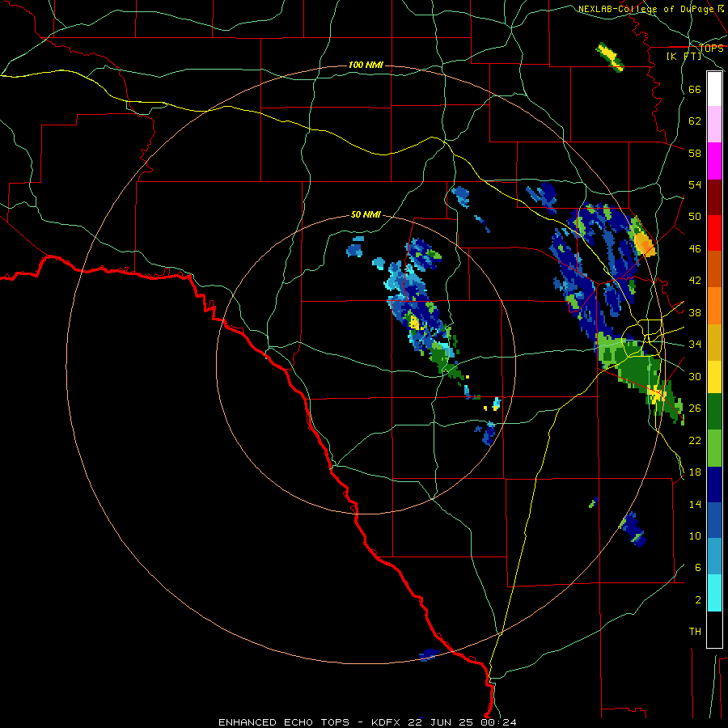Click the NEXLAB-College of DuPage label
Viewport: 728px width, 728px height.
coord(645,9)
